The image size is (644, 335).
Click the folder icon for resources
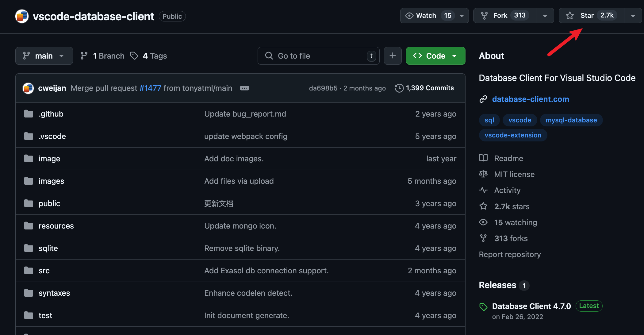(29, 226)
